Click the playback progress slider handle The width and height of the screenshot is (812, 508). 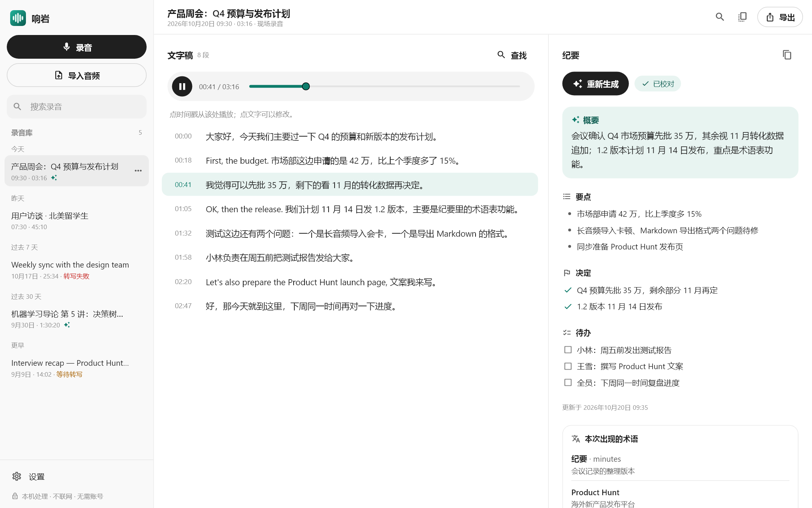click(306, 87)
